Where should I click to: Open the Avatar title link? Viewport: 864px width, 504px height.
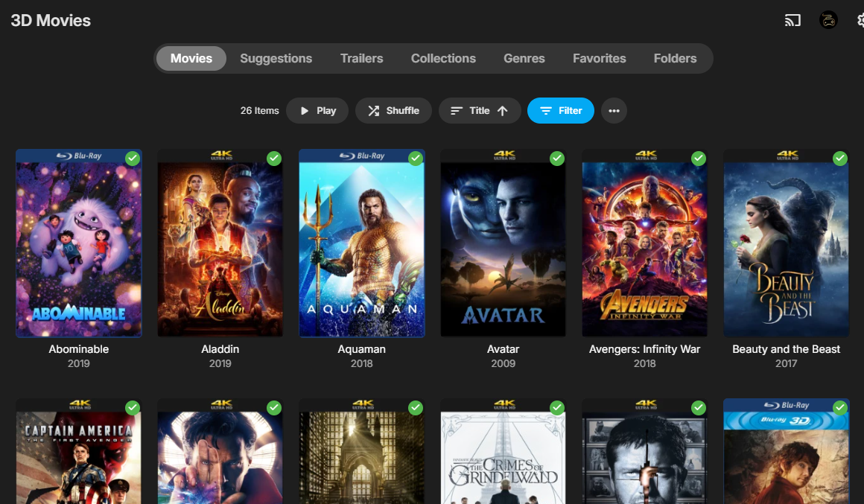pyautogui.click(x=503, y=349)
